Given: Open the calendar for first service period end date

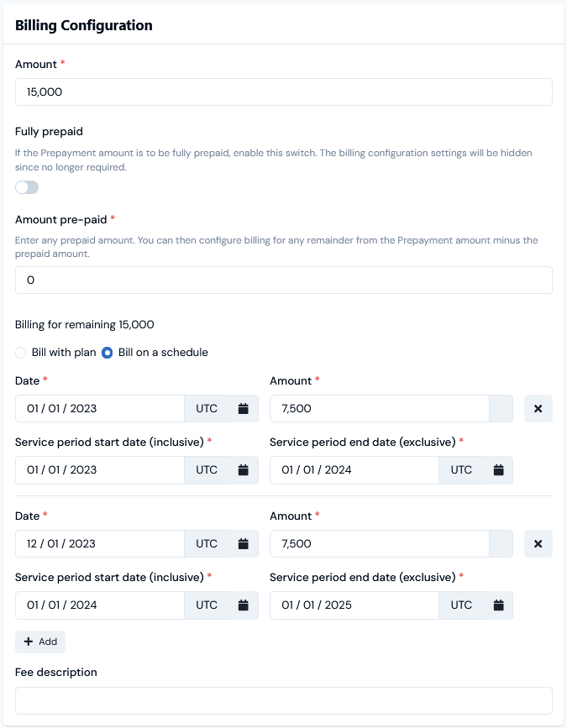Looking at the screenshot, I should tap(497, 470).
